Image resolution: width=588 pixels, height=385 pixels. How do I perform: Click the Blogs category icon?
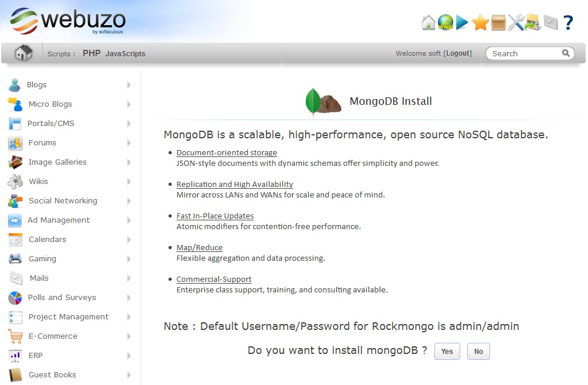point(15,85)
